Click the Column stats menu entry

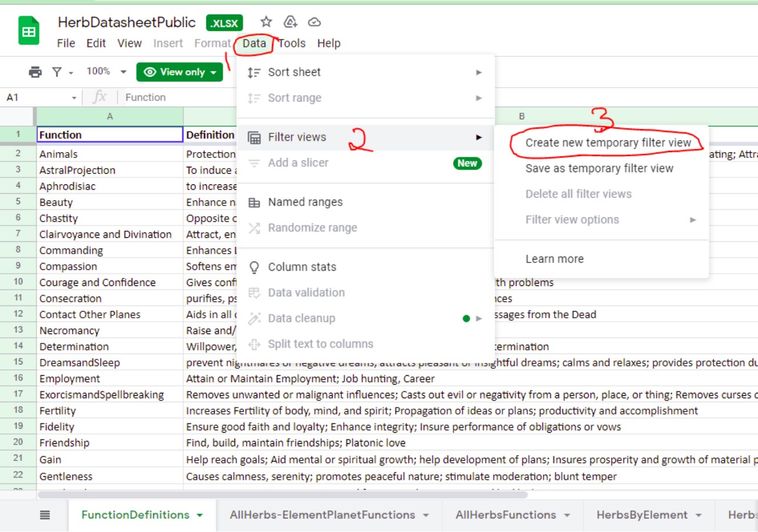(x=303, y=267)
